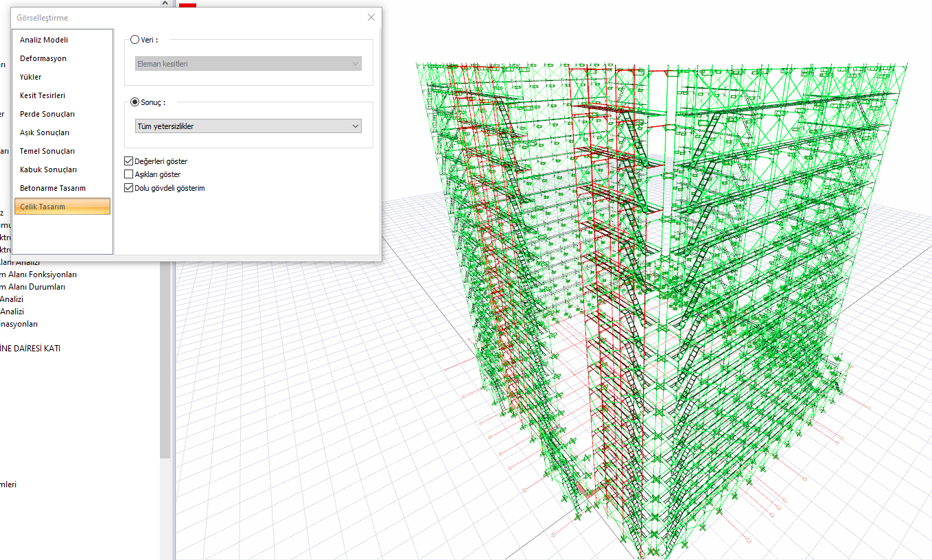Screen dimensions: 932x560
Task: Open the Aşık Sonuçları category
Action: click(x=62, y=132)
